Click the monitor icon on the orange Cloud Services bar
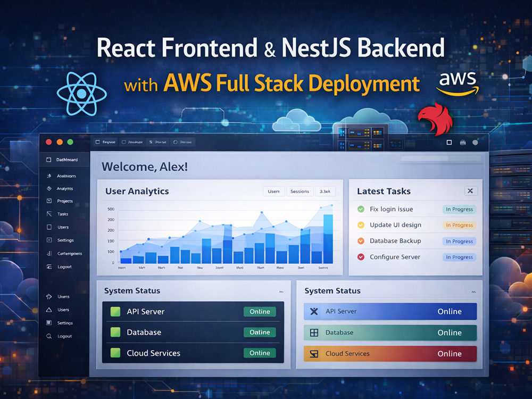532x399 pixels. click(314, 354)
